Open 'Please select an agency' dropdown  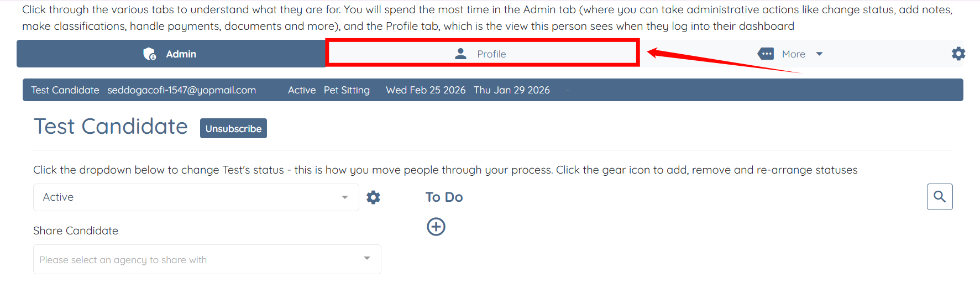pos(199,260)
